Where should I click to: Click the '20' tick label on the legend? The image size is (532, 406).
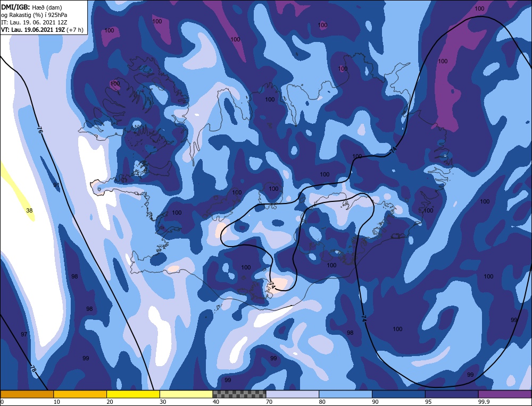(110, 402)
